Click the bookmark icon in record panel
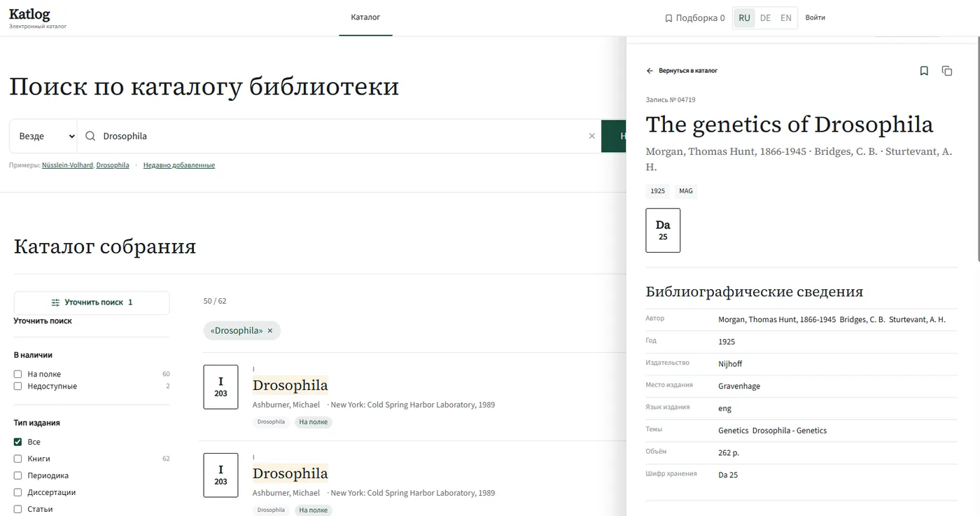The image size is (980, 516). tap(924, 71)
